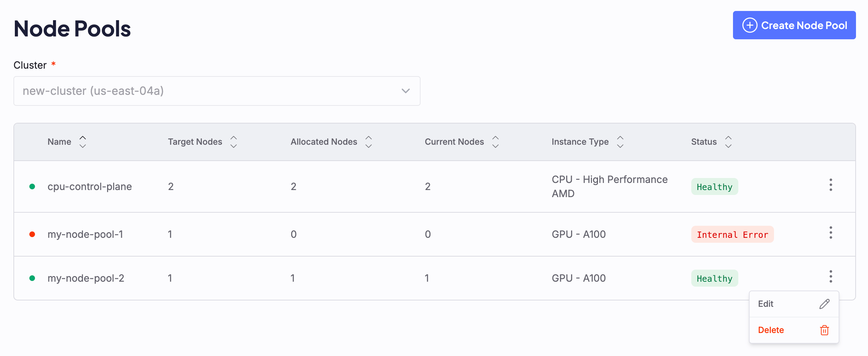Viewport: 868px width, 356px height.
Task: Expand the cluster list via chevron arrow
Action: coord(406,91)
